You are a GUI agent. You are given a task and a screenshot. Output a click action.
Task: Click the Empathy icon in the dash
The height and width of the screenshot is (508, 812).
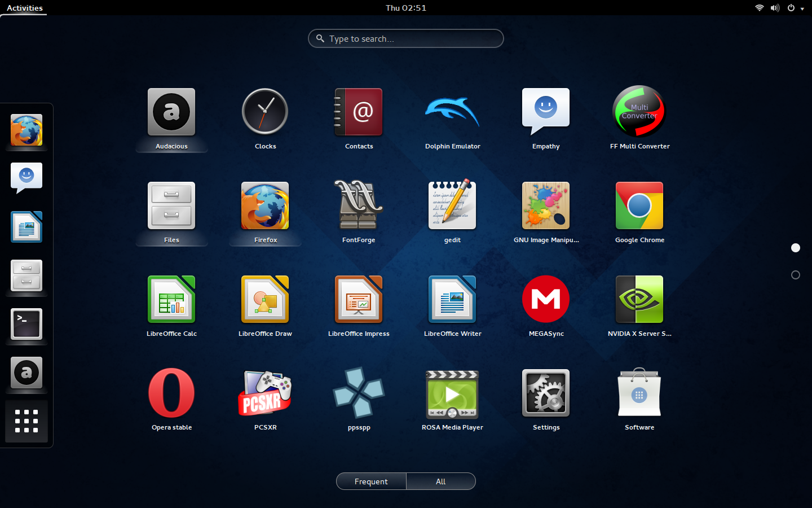(27, 178)
